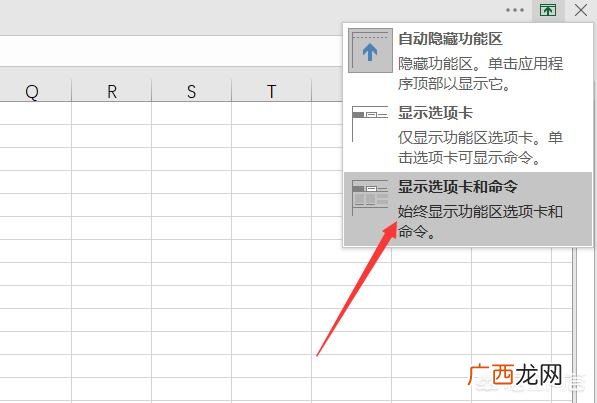This screenshot has width=597, height=403.
Task: Click the first cell under column R
Action: click(x=112, y=113)
